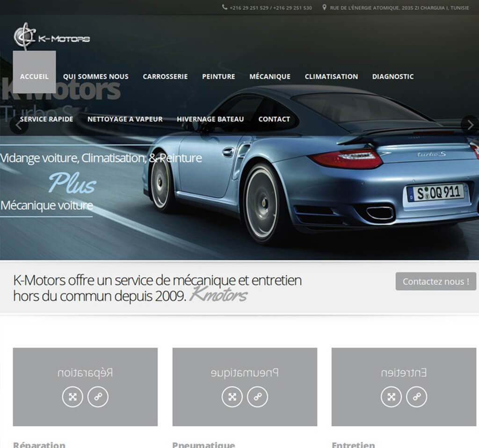Advance slider with right arrow
This screenshot has height=448, width=479.
click(x=470, y=125)
